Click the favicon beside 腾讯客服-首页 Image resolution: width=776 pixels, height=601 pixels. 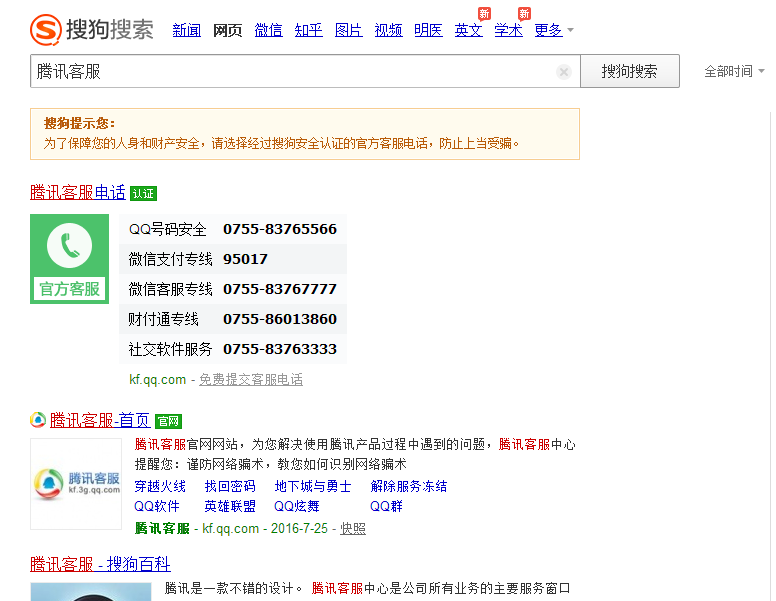click(x=38, y=420)
